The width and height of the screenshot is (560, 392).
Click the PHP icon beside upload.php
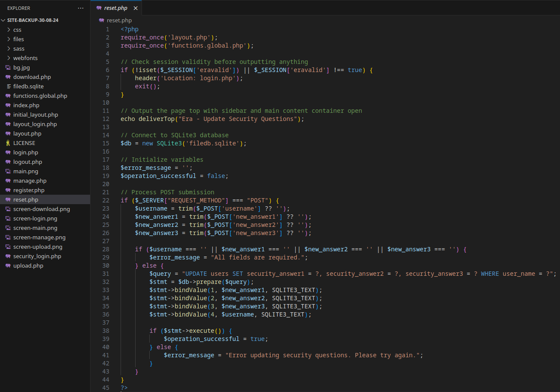coord(8,266)
